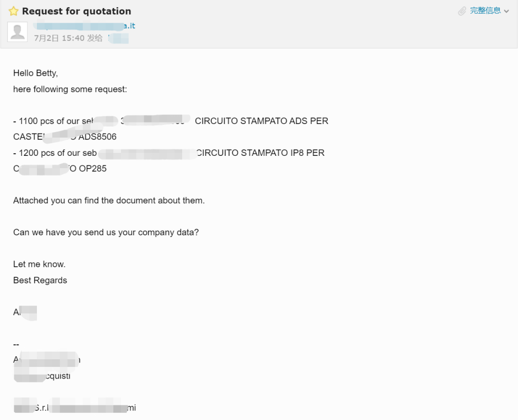Open the 完整信息 full details link

click(485, 11)
